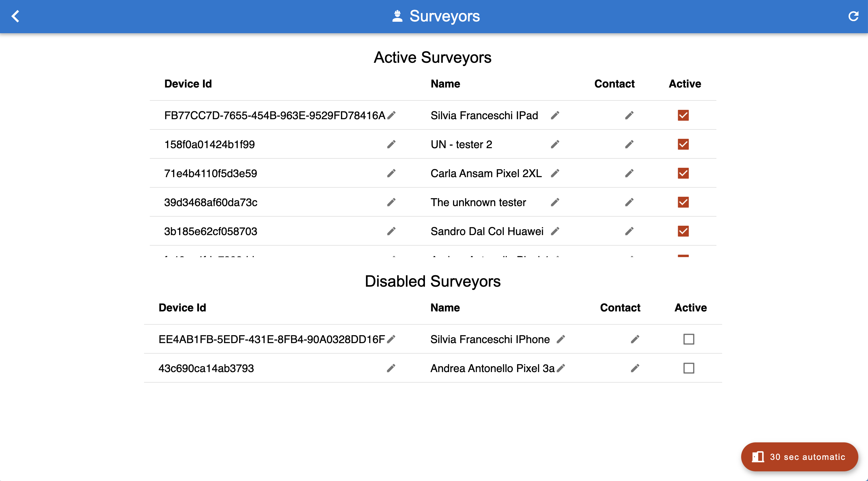Edit name Silvia Franceschi IPhone
This screenshot has height=481, width=868.
(561, 339)
